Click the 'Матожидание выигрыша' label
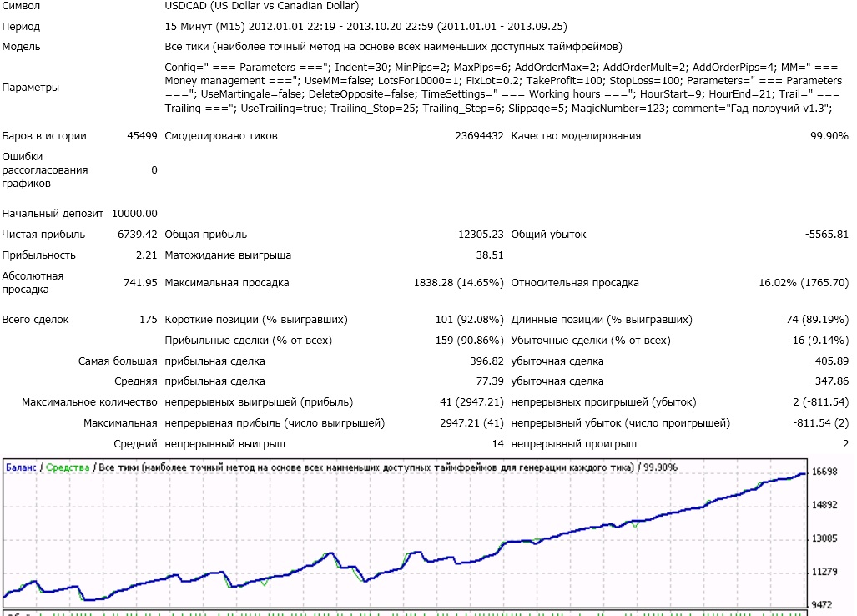 pos(228,255)
